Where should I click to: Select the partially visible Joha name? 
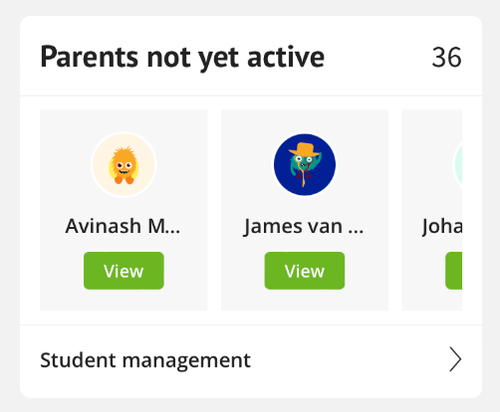pyautogui.click(x=442, y=227)
